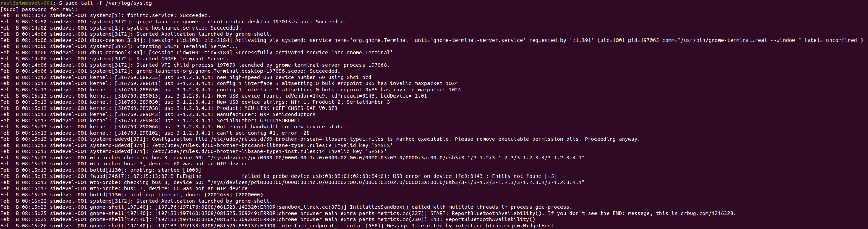Click the sudo password prompt line

[x=39, y=9]
